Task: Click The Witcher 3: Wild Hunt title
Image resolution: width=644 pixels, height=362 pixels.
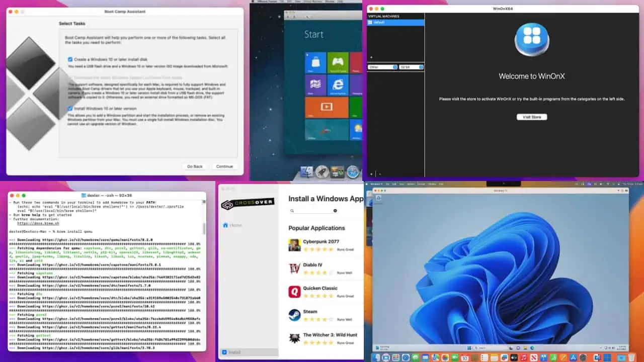Action: 330,335
